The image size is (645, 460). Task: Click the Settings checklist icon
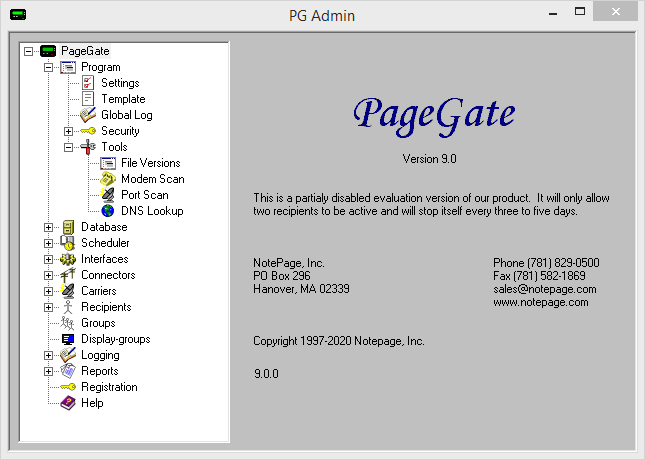pyautogui.click(x=88, y=83)
